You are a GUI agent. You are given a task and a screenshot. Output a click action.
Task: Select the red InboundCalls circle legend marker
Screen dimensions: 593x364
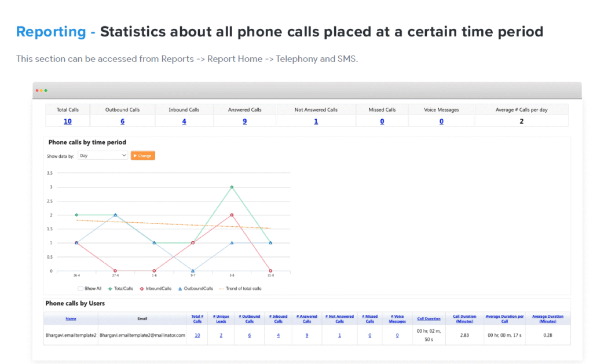142,288
